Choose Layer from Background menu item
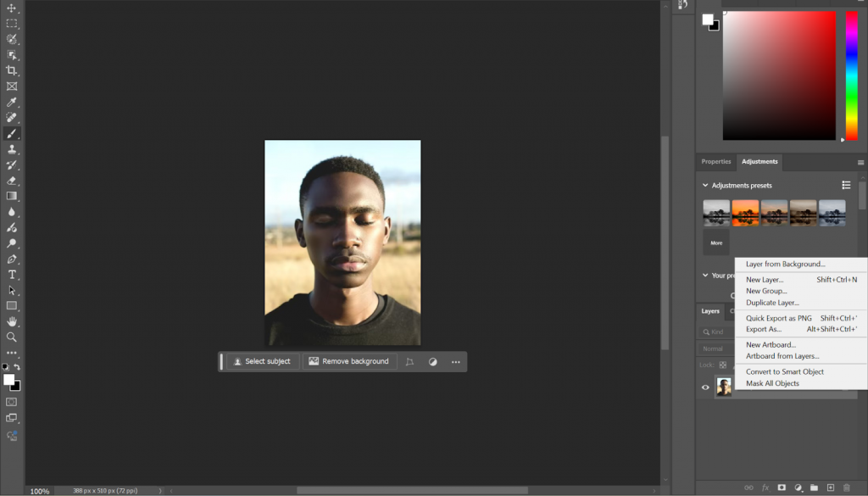This screenshot has height=496, width=868. (785, 264)
